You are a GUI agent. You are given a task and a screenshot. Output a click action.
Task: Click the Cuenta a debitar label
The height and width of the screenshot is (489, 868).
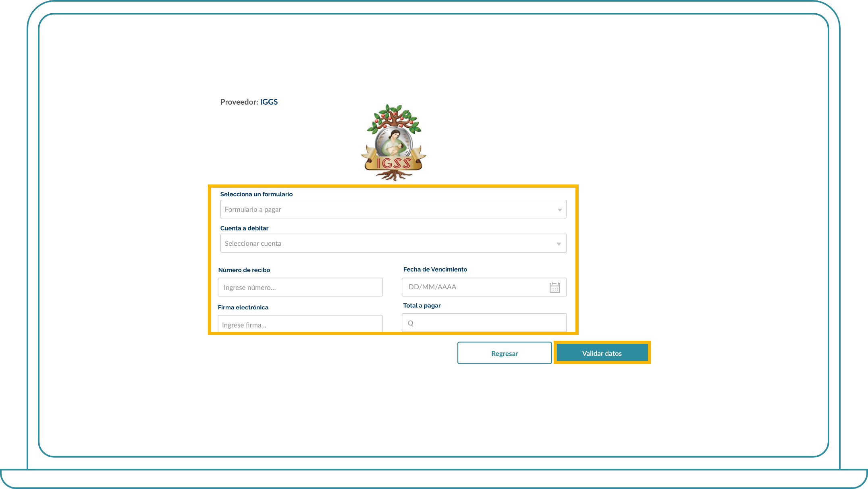[x=244, y=228]
